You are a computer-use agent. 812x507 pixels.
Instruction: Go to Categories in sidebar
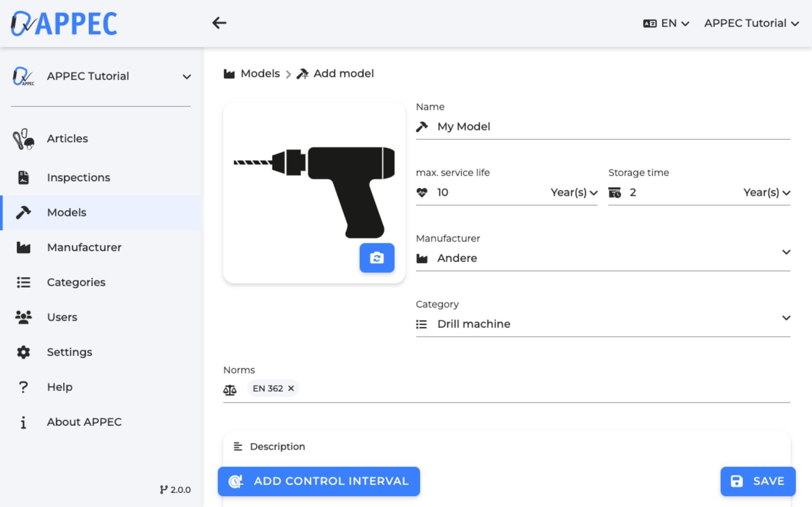pos(76,282)
